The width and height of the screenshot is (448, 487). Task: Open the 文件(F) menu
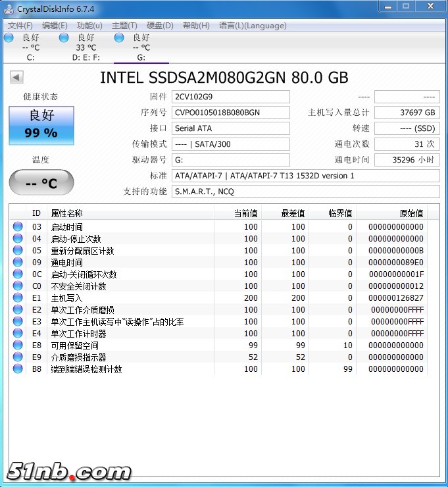20,26
